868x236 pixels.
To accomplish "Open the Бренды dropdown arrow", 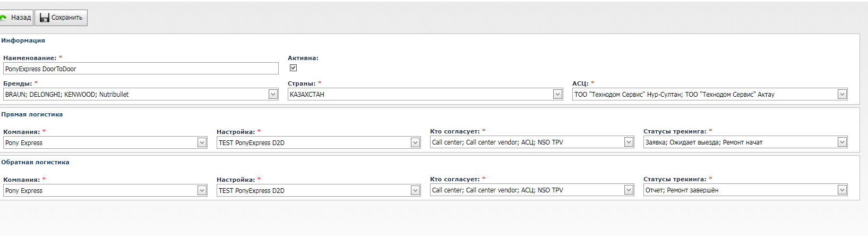I will pos(273,94).
